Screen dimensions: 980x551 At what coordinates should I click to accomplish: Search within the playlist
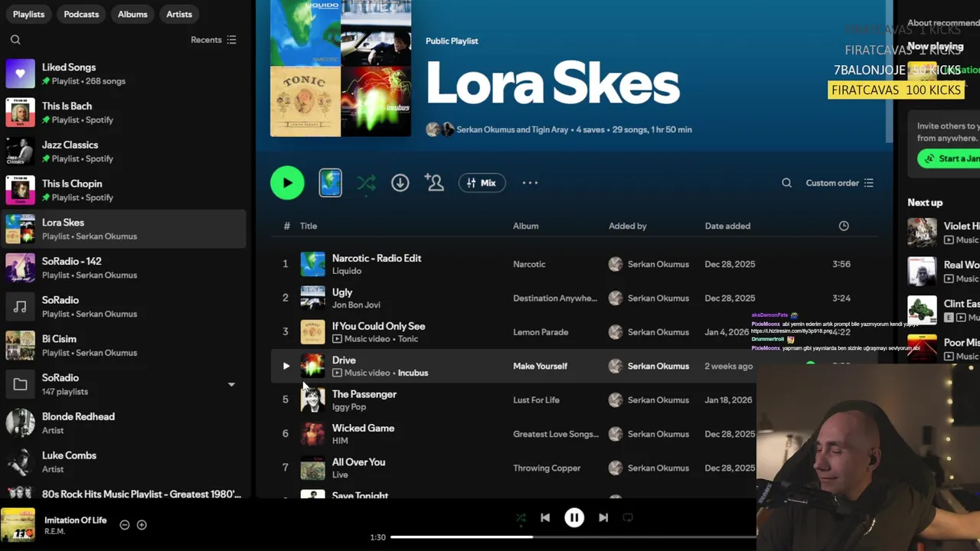[786, 183]
